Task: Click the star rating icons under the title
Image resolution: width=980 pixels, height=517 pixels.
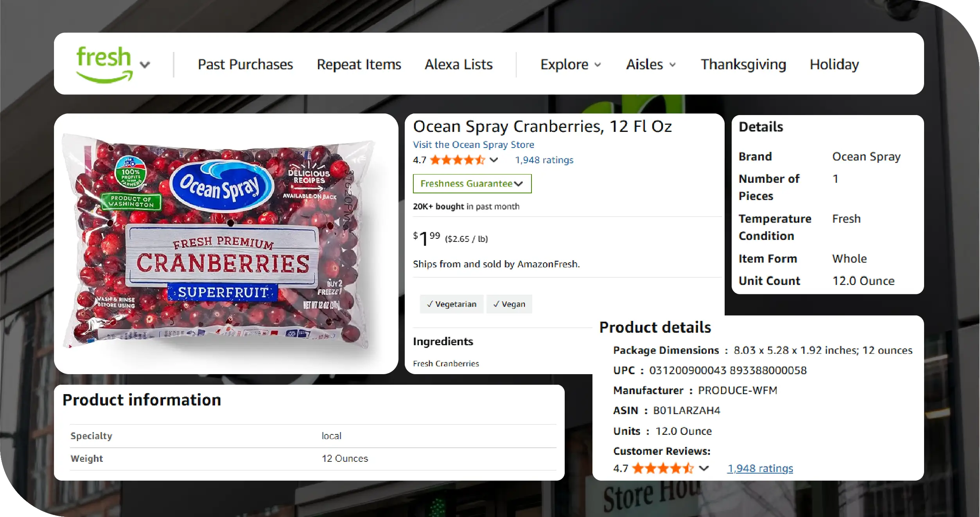Action: point(457,160)
